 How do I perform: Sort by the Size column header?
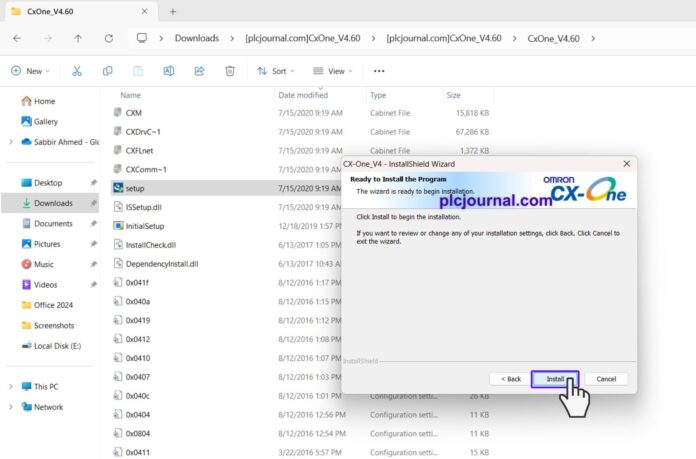pos(453,95)
